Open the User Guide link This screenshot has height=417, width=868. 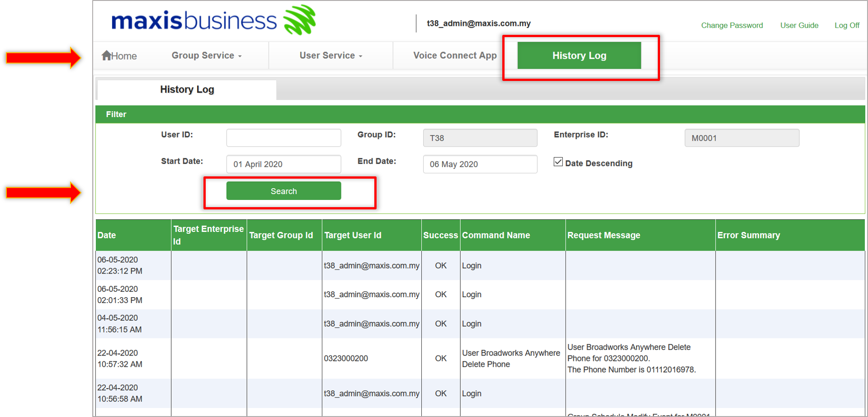799,25
